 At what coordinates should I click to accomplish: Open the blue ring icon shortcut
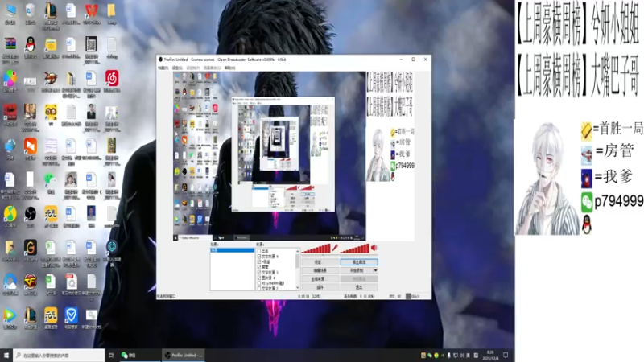(112, 248)
